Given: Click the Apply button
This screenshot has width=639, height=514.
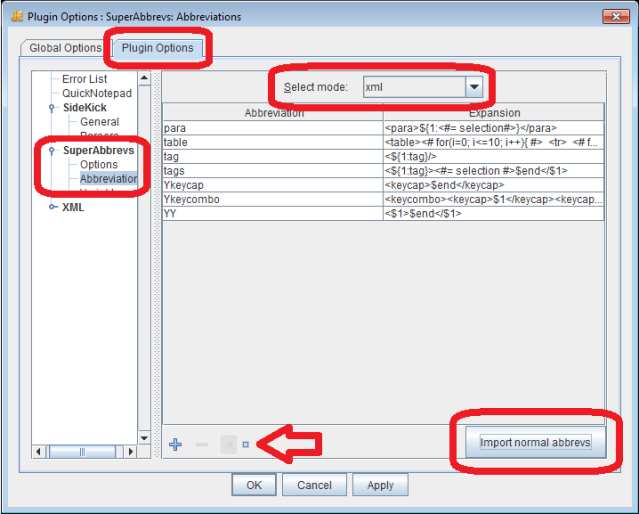Looking at the screenshot, I should (380, 485).
